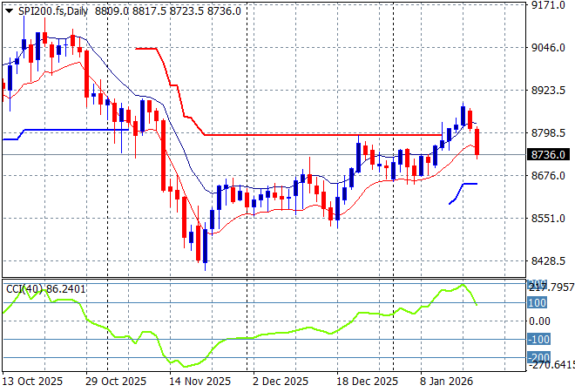This screenshot has height=392, width=575.
Task: Click the 8428.5 price axis label
Action: pos(548,261)
